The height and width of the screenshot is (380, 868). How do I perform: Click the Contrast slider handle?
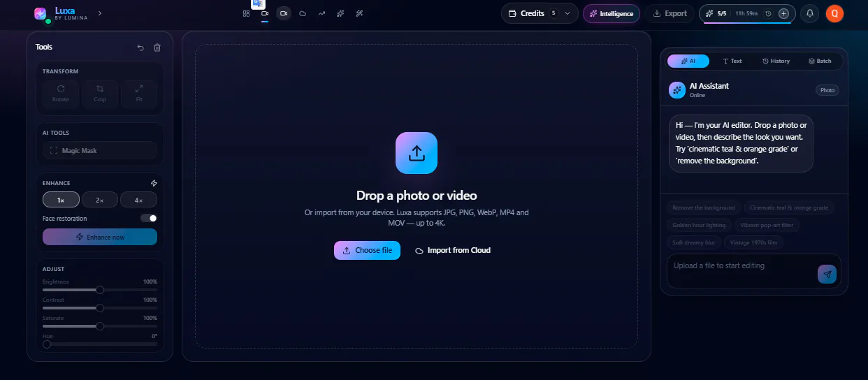pos(100,307)
